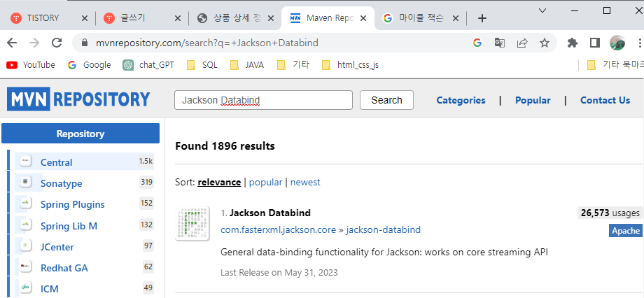The height and width of the screenshot is (298, 644).
Task: Toggle the browser side panel icon
Action: tap(595, 43)
